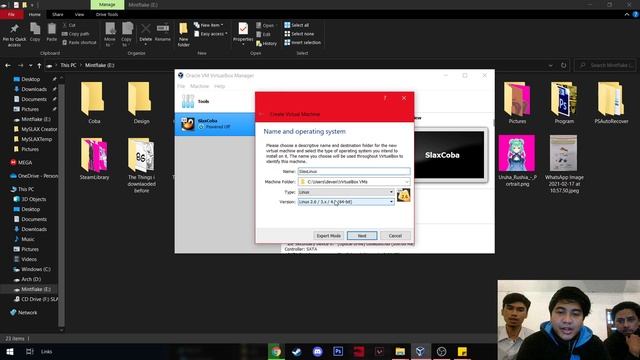The width and height of the screenshot is (640, 360).
Task: Switch to the Share ribbon tab
Action: [x=58, y=14]
